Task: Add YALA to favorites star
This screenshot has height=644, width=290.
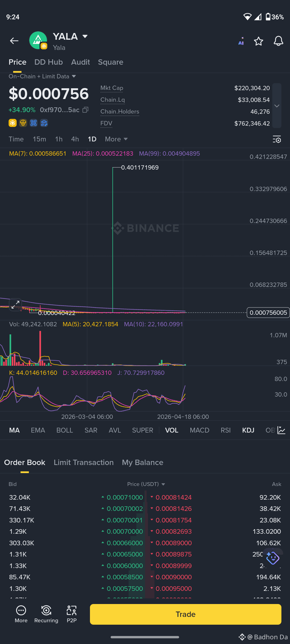Action: (259, 41)
